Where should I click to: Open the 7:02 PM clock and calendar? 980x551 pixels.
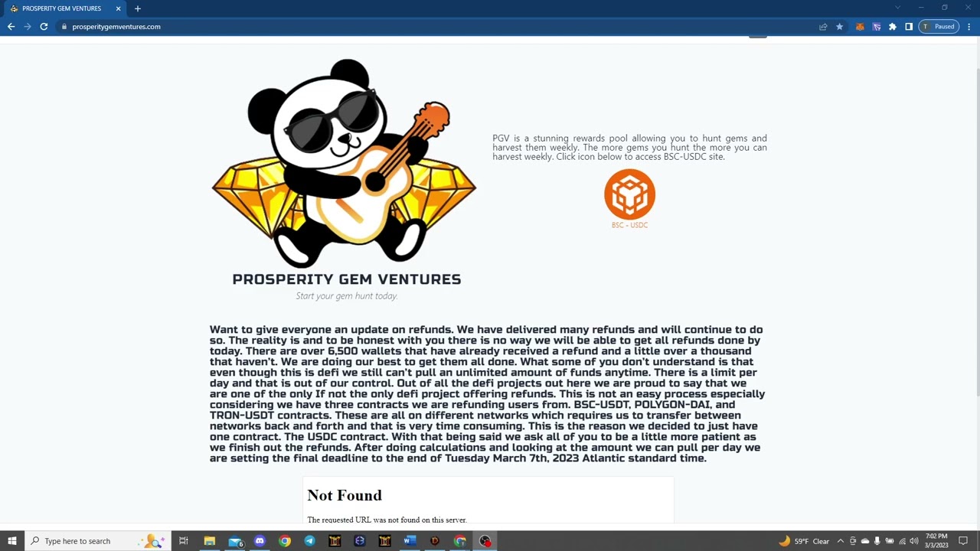point(936,541)
